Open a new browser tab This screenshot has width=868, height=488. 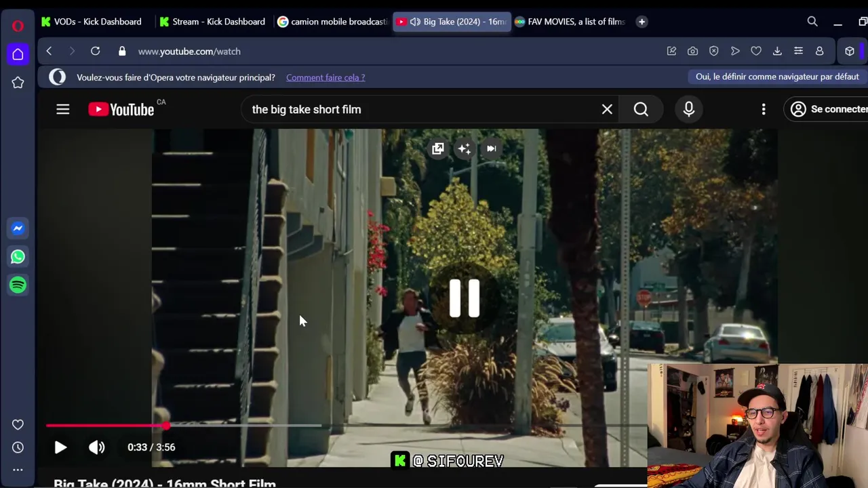click(x=642, y=22)
